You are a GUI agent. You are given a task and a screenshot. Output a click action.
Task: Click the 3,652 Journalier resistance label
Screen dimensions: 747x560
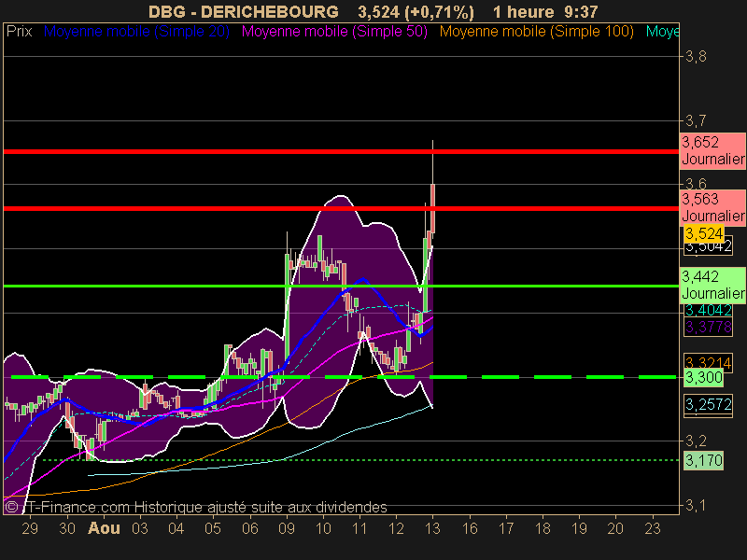[712, 150]
